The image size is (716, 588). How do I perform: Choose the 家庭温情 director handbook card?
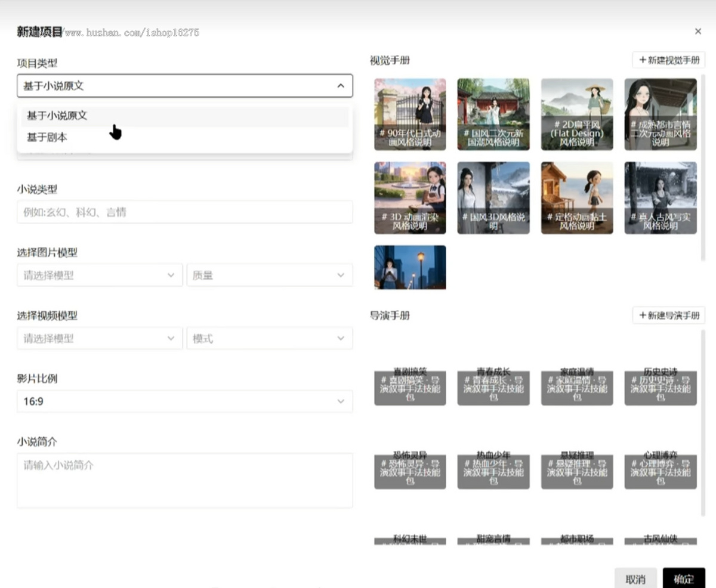coord(577,386)
